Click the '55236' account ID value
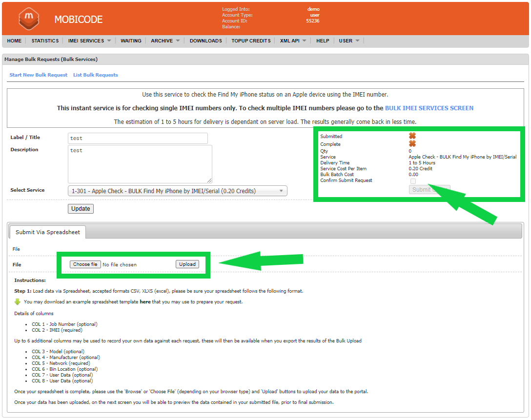 click(312, 20)
